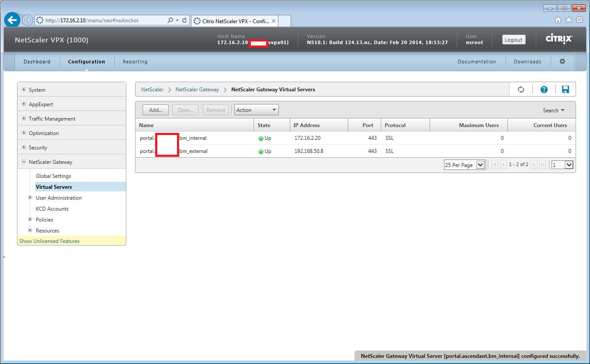The height and width of the screenshot is (364, 590).
Task: Open the browser Favorites star icon
Action: [569, 20]
